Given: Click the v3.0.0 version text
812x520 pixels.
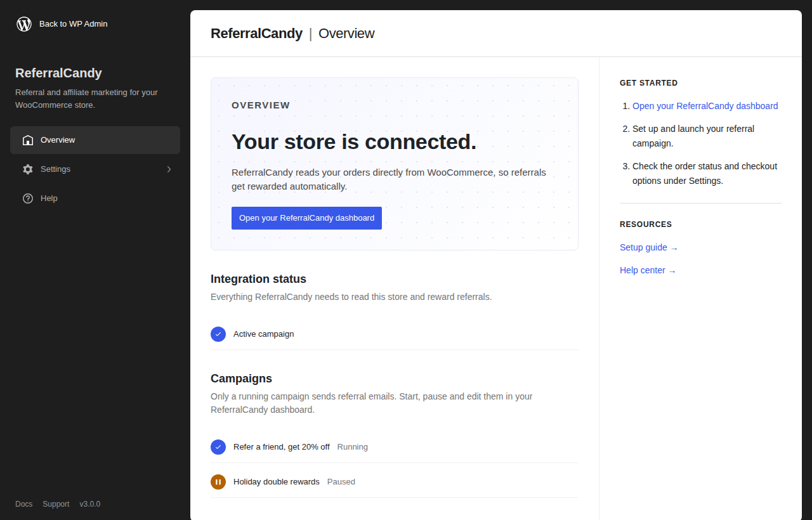Looking at the screenshot, I should [x=89, y=504].
